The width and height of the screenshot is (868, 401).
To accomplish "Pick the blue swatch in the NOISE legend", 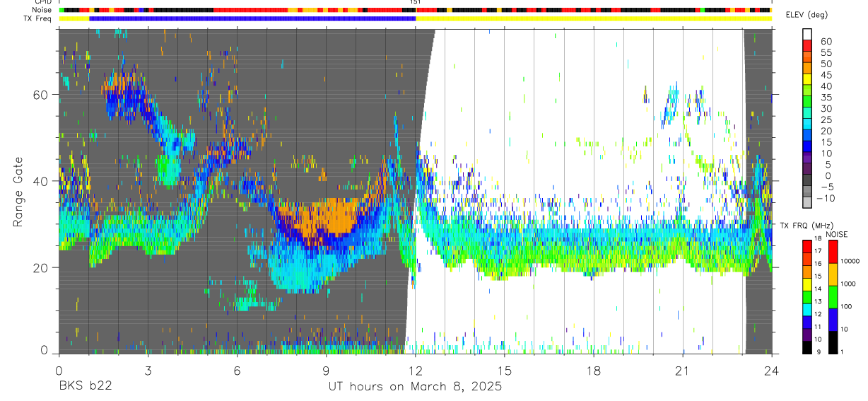I will pos(833,320).
